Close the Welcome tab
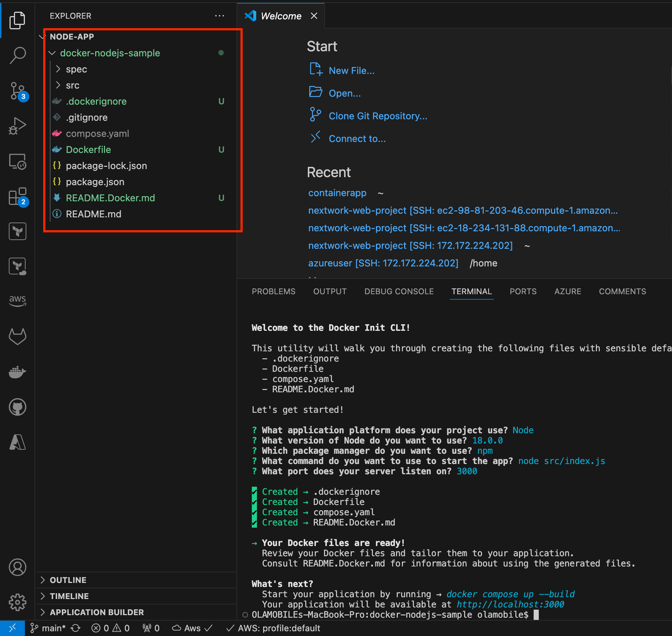 (314, 16)
